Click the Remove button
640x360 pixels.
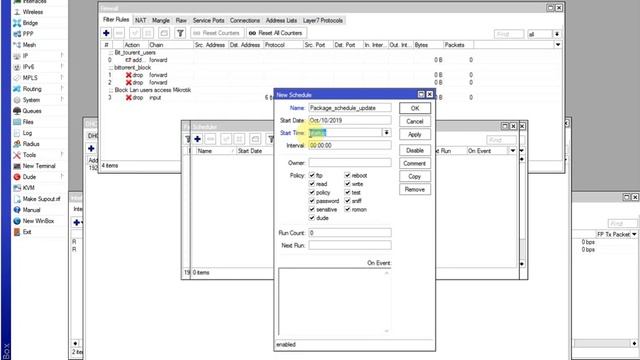(x=415, y=189)
